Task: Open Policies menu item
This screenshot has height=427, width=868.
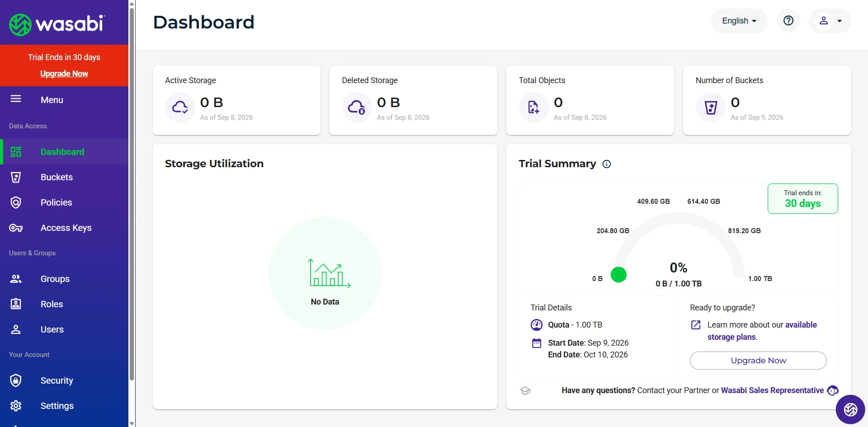Action: pos(64,202)
